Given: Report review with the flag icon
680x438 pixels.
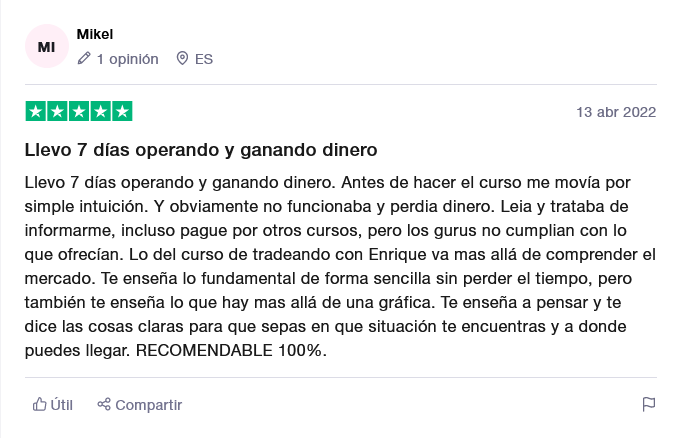Looking at the screenshot, I should pyautogui.click(x=649, y=404).
